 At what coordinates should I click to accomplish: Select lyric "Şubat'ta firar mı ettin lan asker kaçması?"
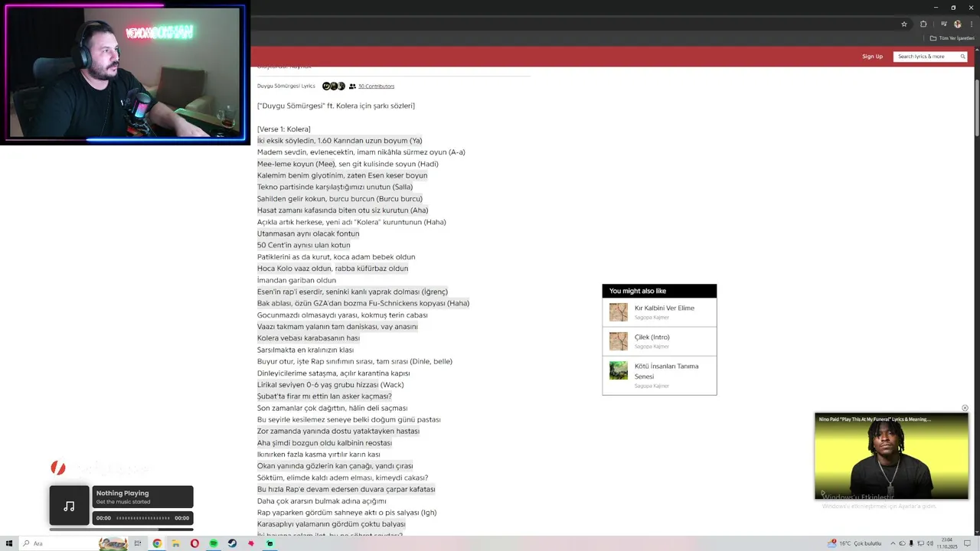coord(324,396)
